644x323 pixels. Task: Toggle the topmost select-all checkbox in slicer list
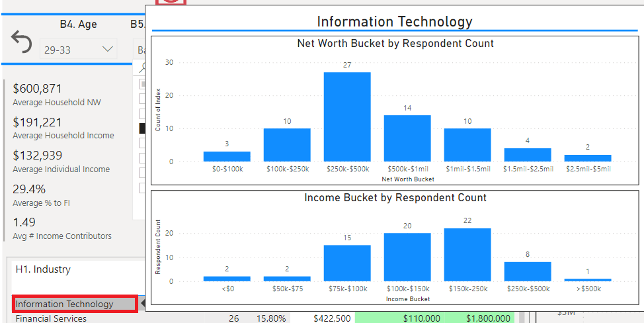click(x=141, y=84)
